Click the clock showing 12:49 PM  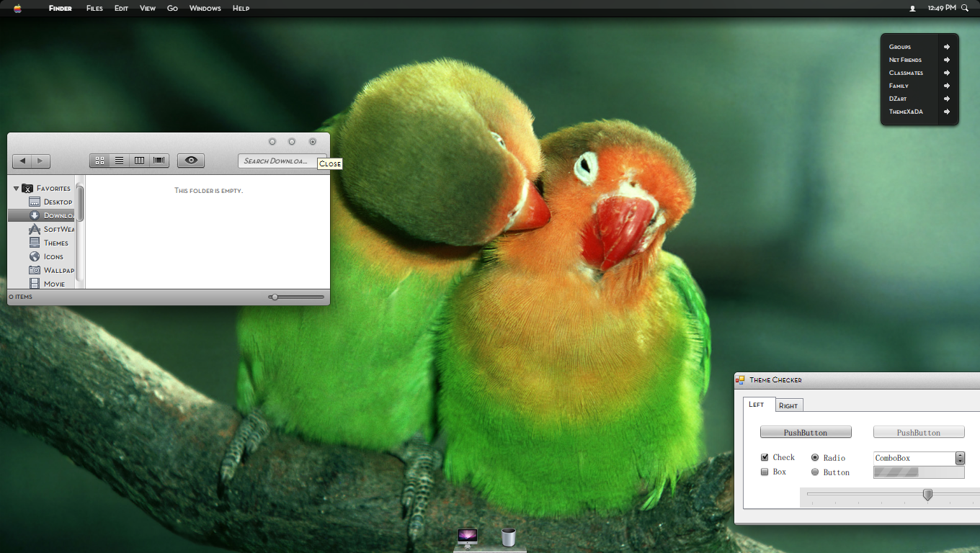[x=942, y=8]
